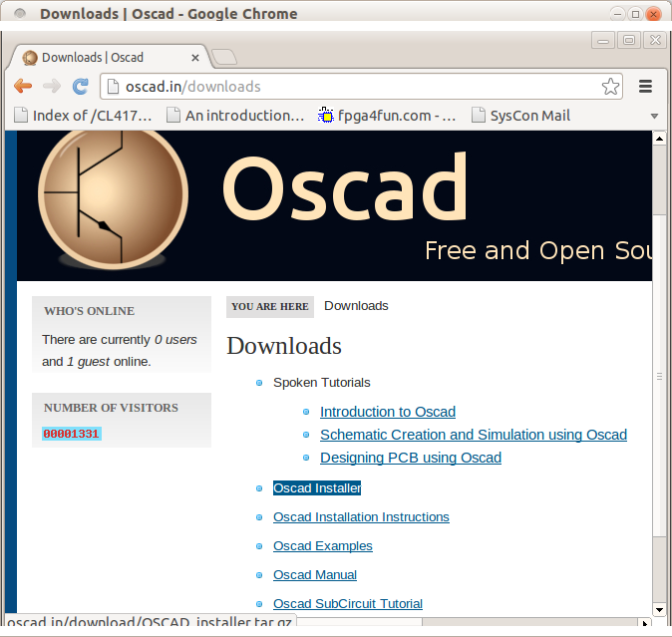This screenshot has width=672, height=637.
Task: Click the horizontal scrollbar right arrow
Action: [645, 623]
